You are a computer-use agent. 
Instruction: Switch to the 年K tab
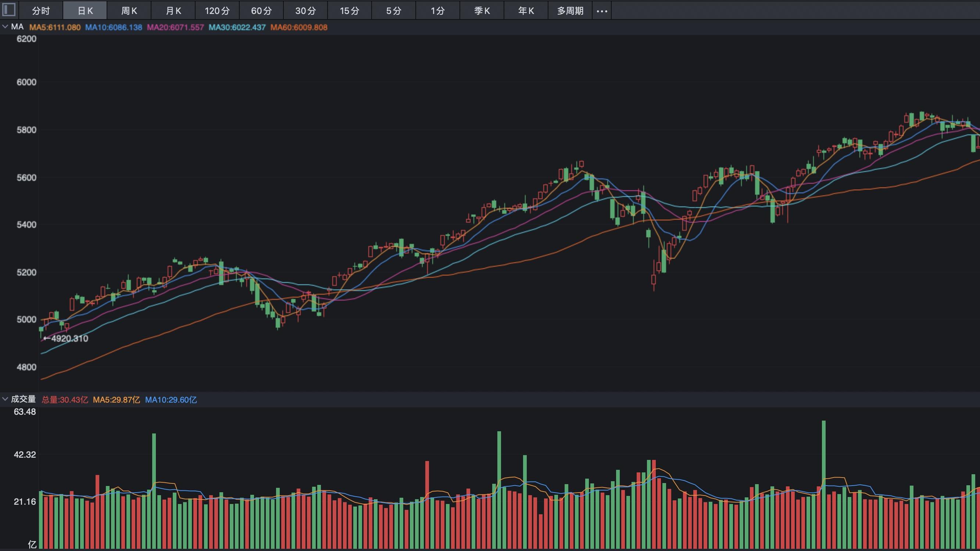526,11
